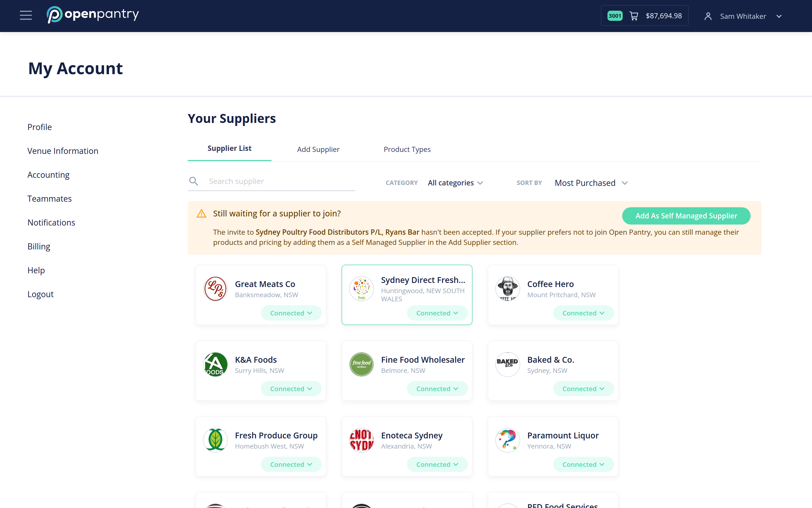Click the cart total $87,694.98

(664, 16)
